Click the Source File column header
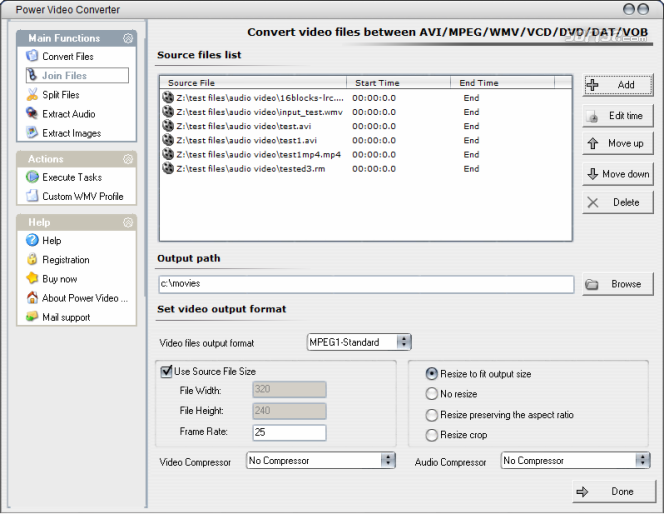The width and height of the screenshot is (664, 514). point(253,83)
